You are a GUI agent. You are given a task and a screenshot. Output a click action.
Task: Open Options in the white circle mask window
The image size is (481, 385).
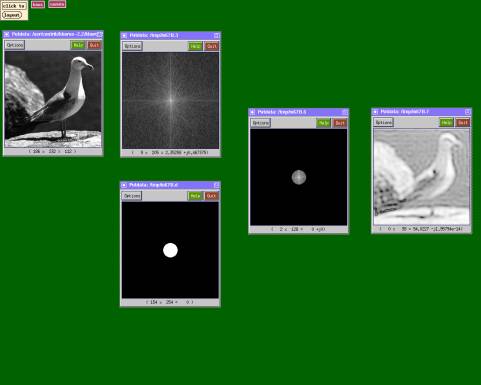132,196
